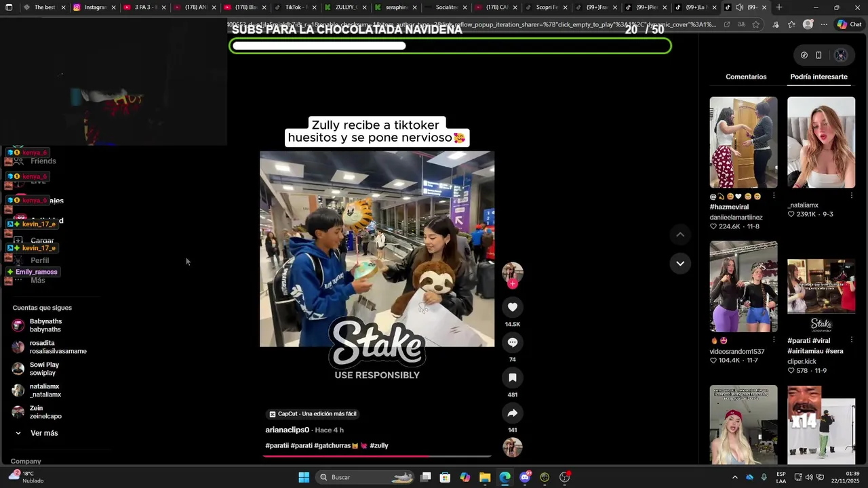868x488 pixels.
Task: Open ESP LAA language input indicator
Action: coord(781,477)
